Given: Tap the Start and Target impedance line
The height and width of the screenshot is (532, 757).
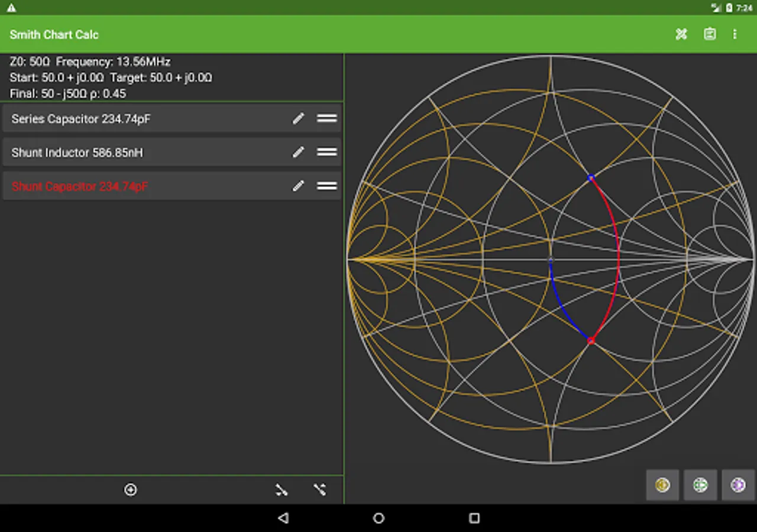Looking at the screenshot, I should (x=111, y=77).
